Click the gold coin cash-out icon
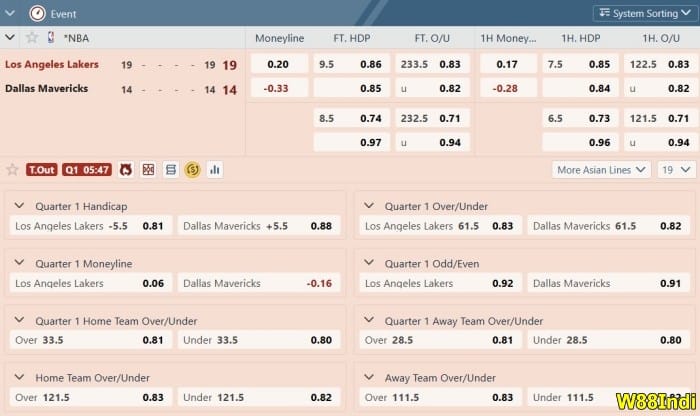Image resolution: width=700 pixels, height=416 pixels. [192, 170]
